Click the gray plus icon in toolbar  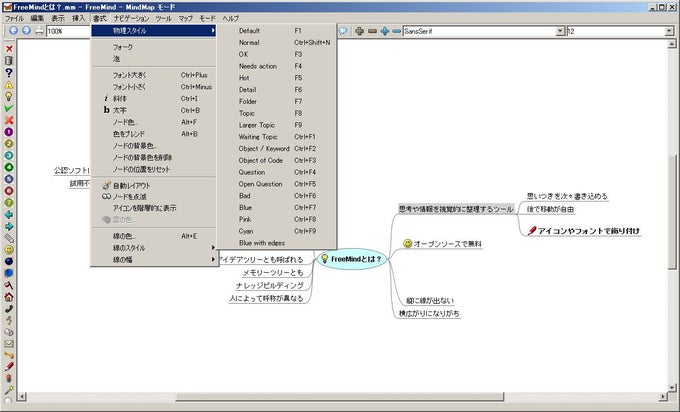[x=360, y=31]
